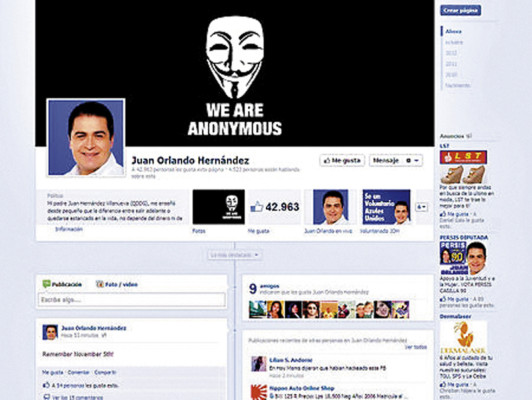Screen dimensions: 532x400
Task: Open the Persis 90 campaign ad image
Action: [463, 258]
